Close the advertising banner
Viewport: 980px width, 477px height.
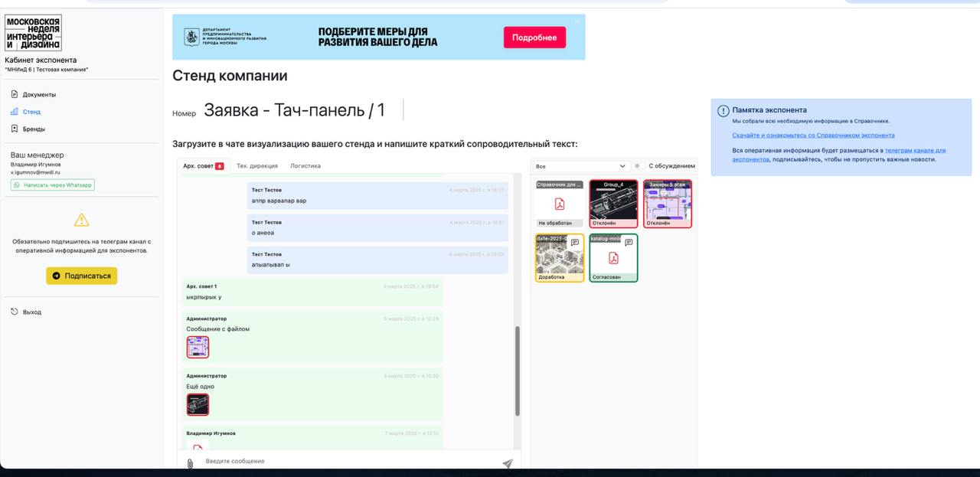pyautogui.click(x=578, y=21)
